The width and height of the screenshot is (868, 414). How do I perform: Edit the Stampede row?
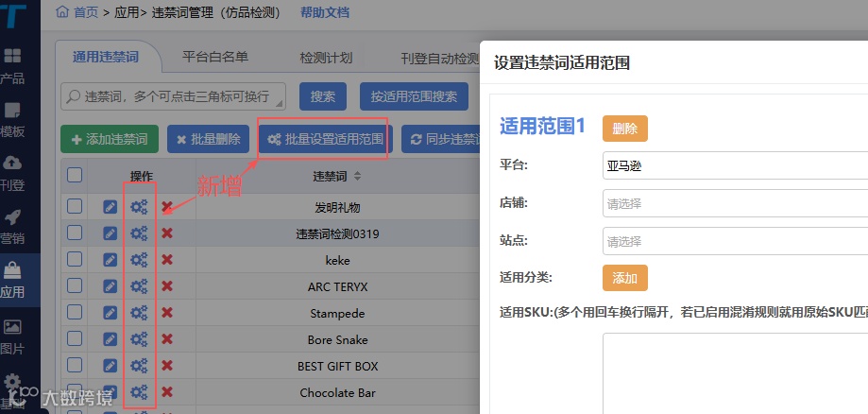111,313
